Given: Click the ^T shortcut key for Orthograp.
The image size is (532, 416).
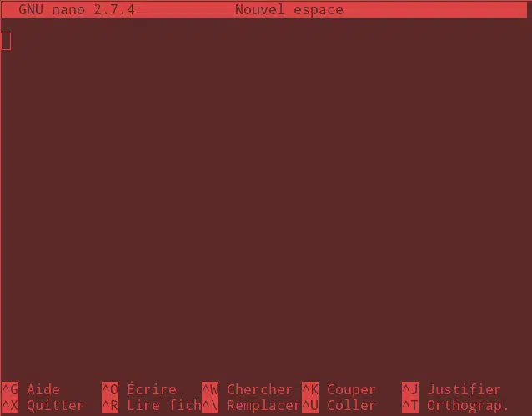Looking at the screenshot, I should coord(410,405).
